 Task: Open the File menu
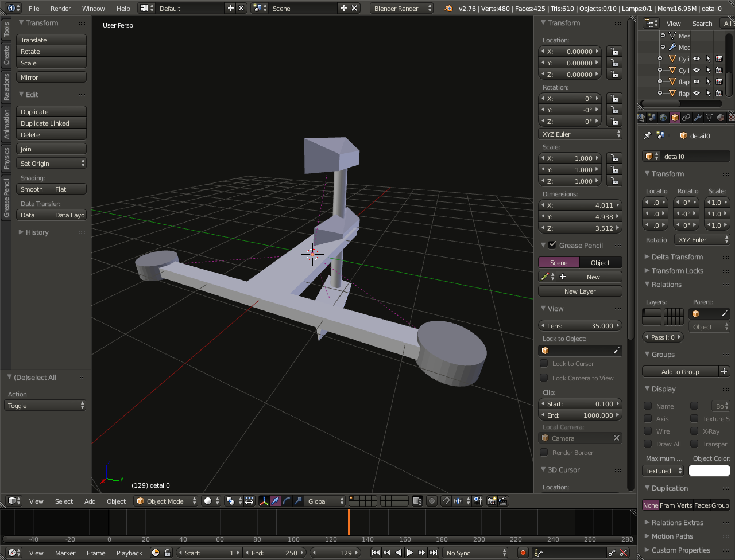click(x=34, y=8)
